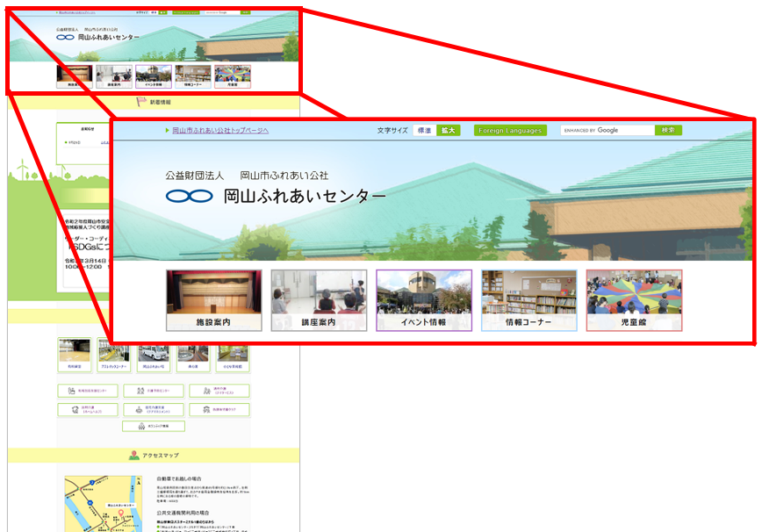Screen dimensions: 762x532
Task: Click the アクセスマップ section heading
Action: tap(161, 456)
